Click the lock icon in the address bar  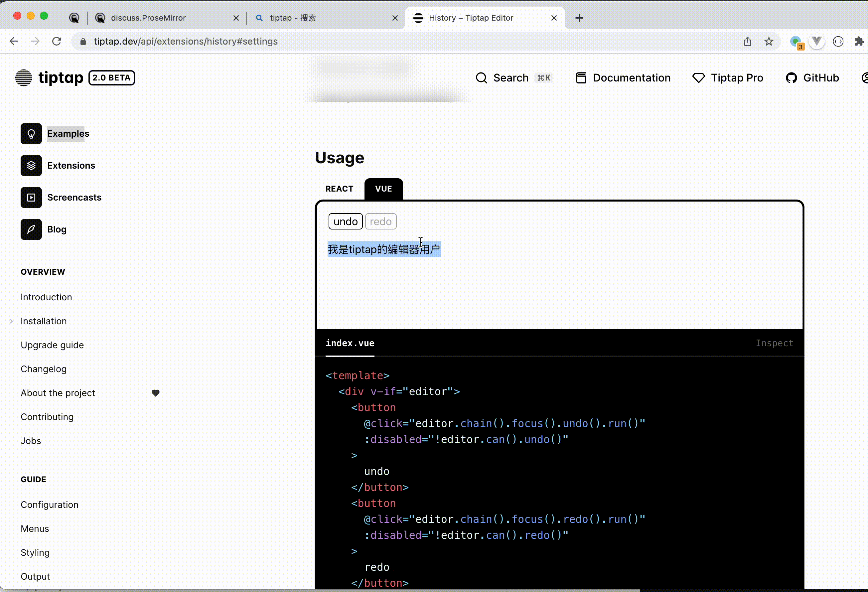(x=83, y=42)
